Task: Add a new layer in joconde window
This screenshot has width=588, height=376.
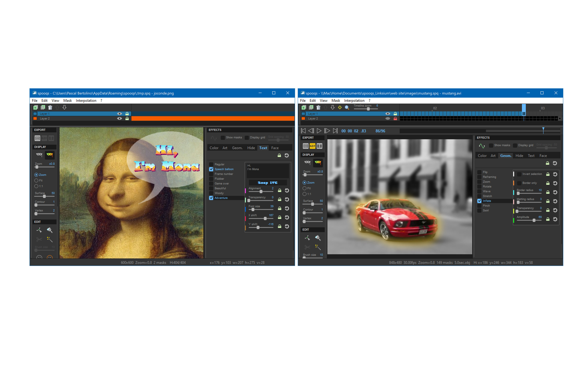Action: [35, 107]
